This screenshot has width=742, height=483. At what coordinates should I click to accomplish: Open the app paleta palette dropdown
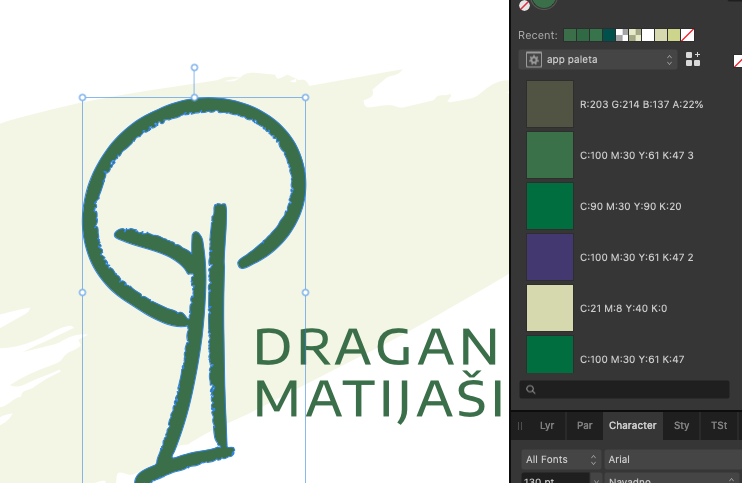598,60
